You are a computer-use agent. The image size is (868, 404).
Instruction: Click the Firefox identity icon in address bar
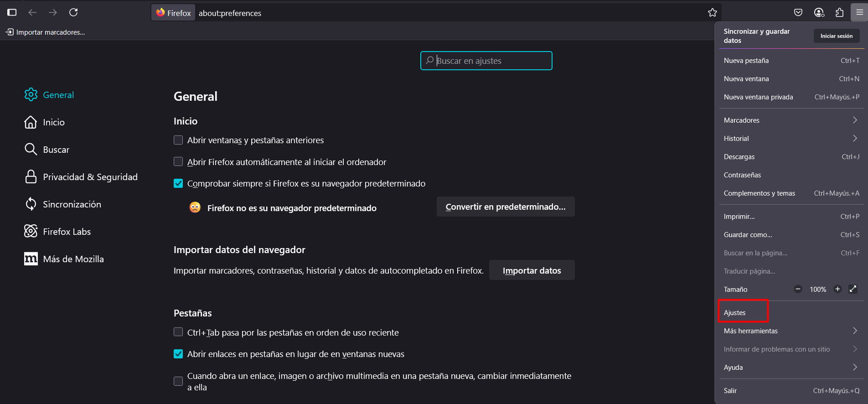(173, 13)
